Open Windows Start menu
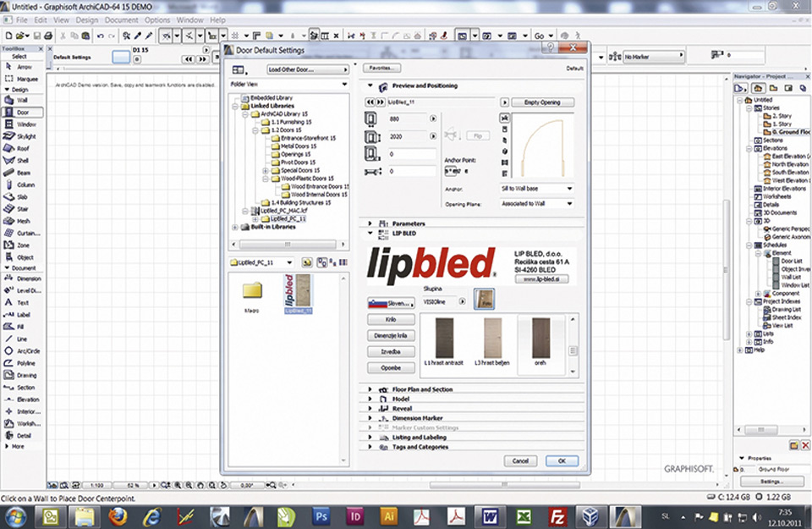812x529 pixels. tap(15, 516)
